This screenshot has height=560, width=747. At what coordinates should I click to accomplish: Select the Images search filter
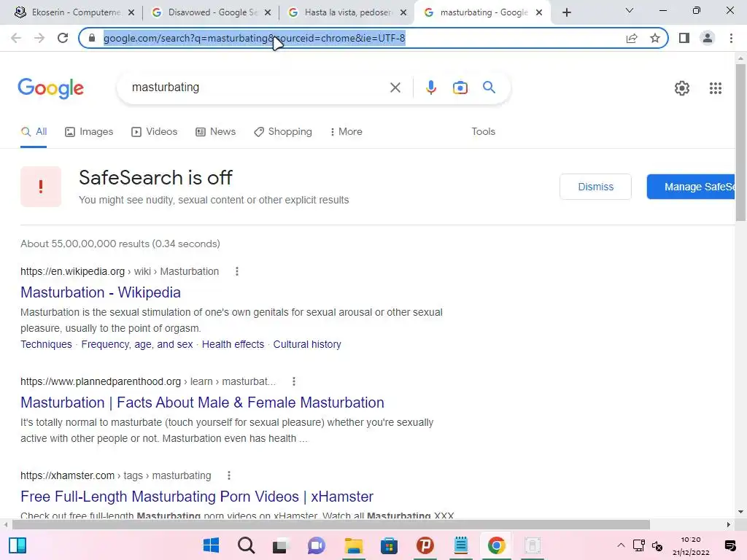pyautogui.click(x=89, y=132)
